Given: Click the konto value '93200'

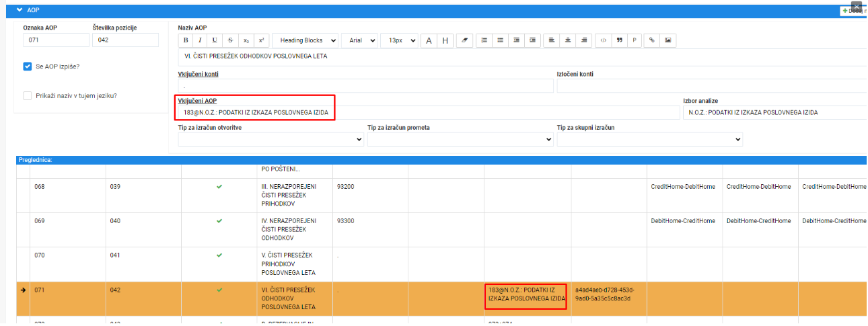Looking at the screenshot, I should (x=345, y=186).
